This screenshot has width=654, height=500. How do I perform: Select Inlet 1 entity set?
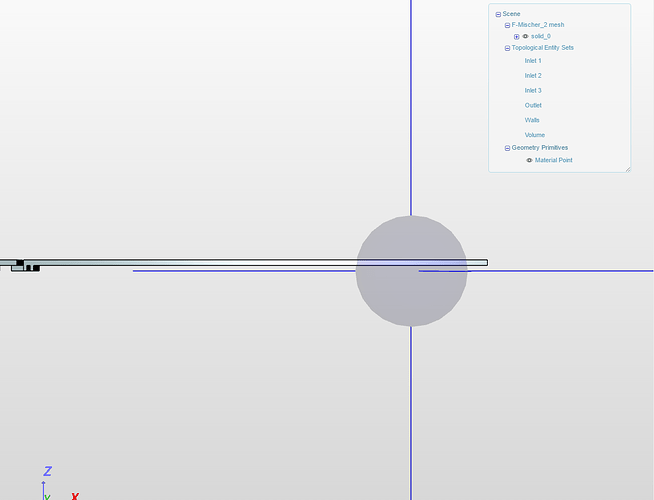click(x=533, y=60)
